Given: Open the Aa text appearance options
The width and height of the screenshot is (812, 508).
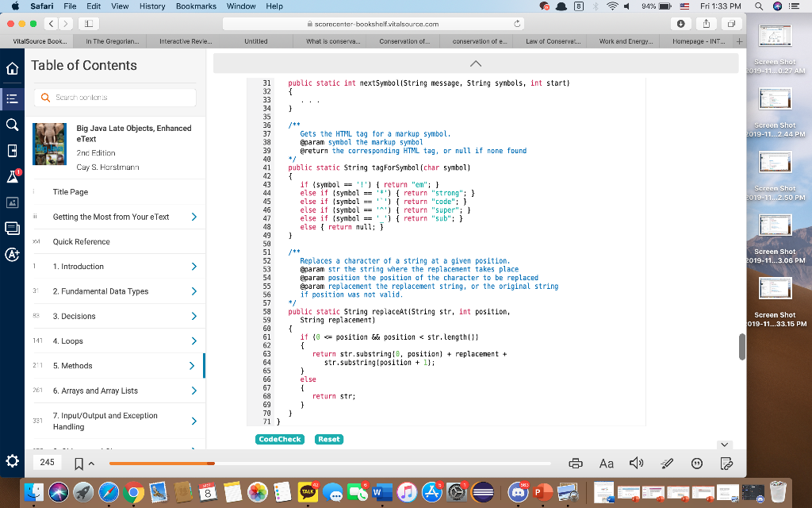Looking at the screenshot, I should 607,464.
